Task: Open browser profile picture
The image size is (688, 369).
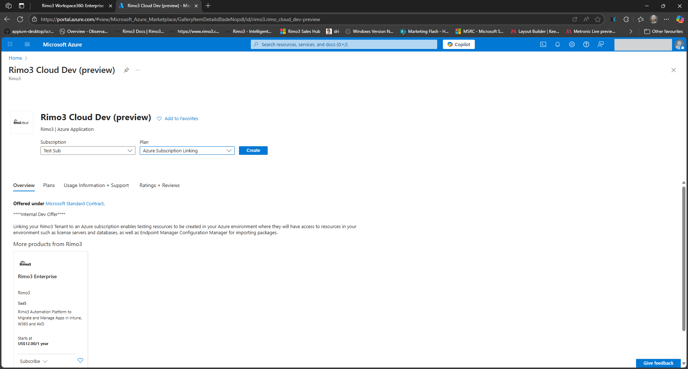Action: pyautogui.click(x=654, y=19)
